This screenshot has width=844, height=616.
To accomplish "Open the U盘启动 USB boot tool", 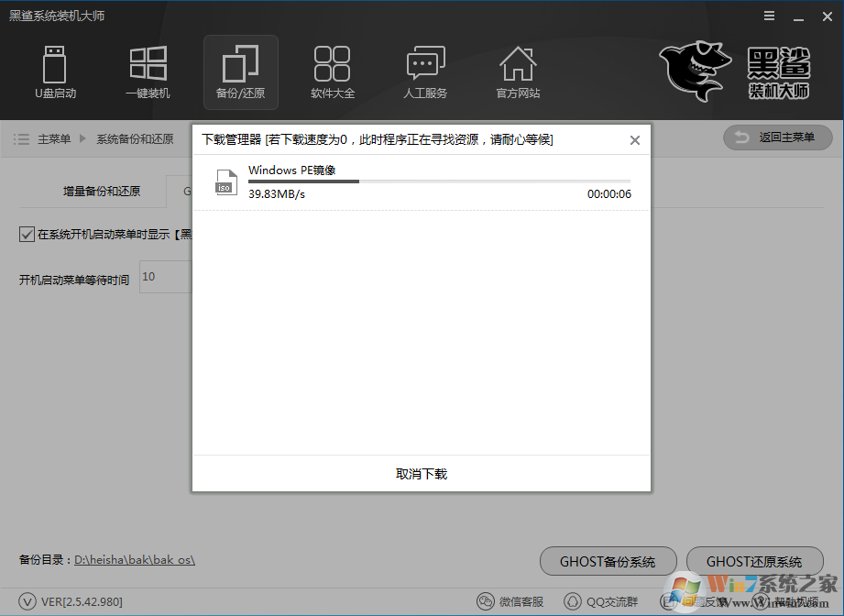I will coord(55,72).
